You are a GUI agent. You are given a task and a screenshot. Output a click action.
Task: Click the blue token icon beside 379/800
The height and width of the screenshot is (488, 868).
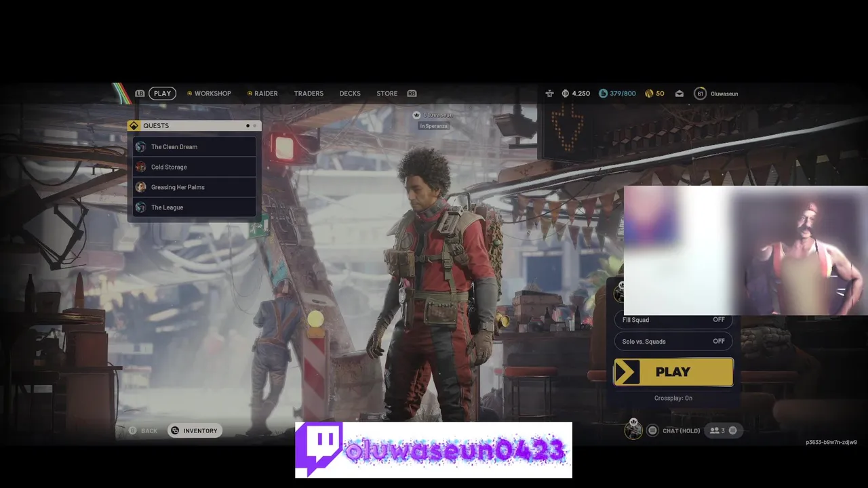(603, 94)
